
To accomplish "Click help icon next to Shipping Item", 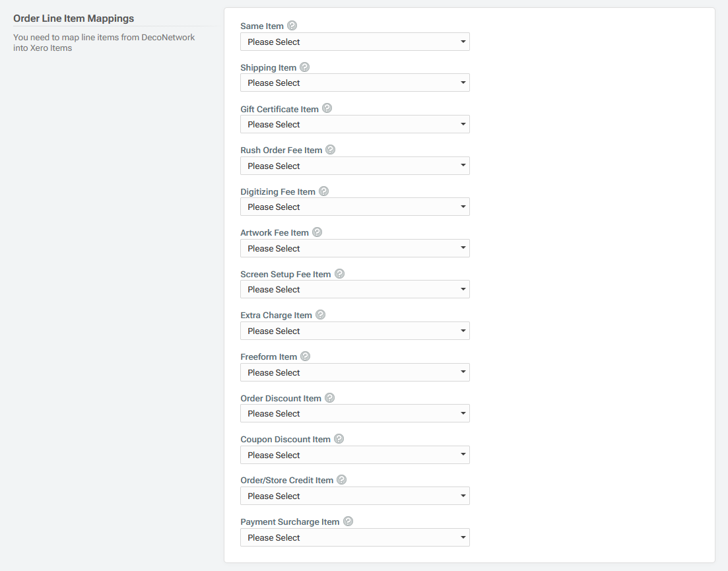I will 304,67.
